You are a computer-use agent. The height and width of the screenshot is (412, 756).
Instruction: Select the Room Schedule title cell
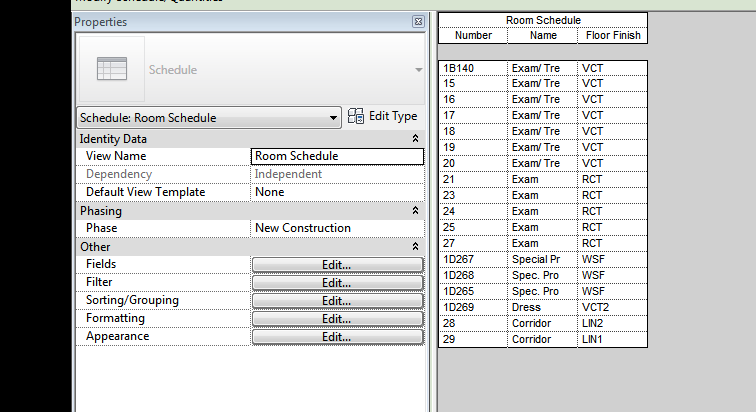[543, 20]
